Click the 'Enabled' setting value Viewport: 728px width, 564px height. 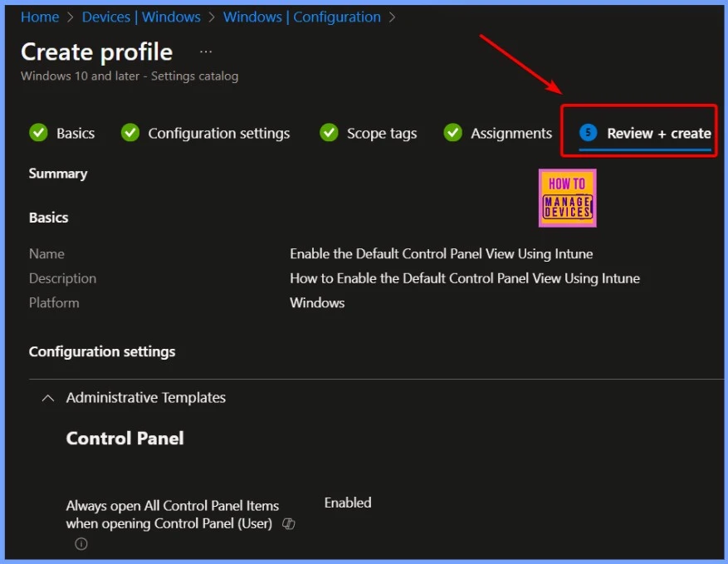coord(348,503)
